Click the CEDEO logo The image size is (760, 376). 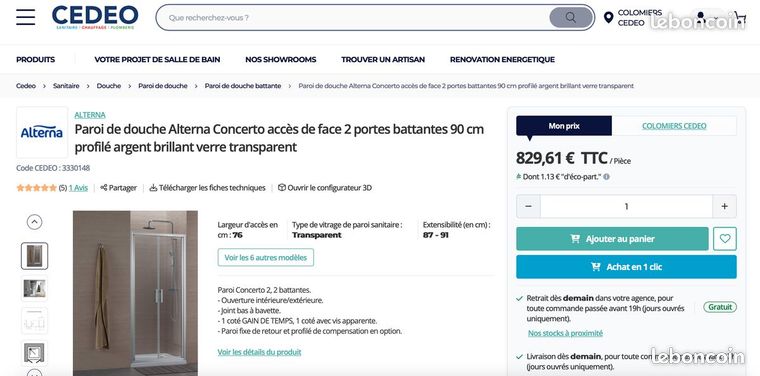[x=95, y=17]
